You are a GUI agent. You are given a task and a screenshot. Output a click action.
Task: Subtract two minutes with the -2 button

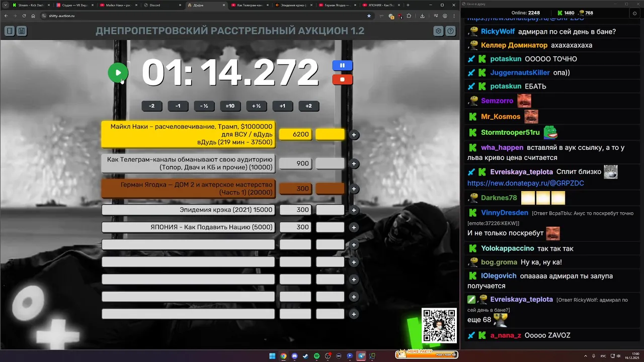tap(152, 106)
